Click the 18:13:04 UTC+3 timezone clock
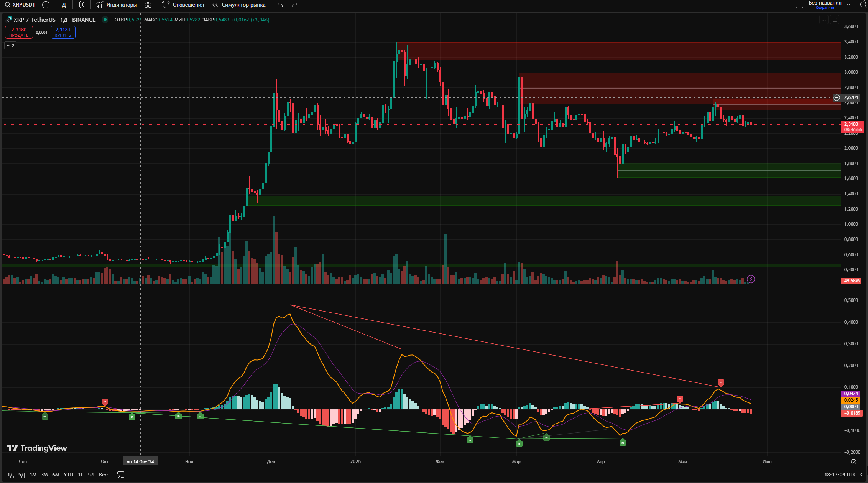Image resolution: width=868 pixels, height=483 pixels. click(843, 475)
